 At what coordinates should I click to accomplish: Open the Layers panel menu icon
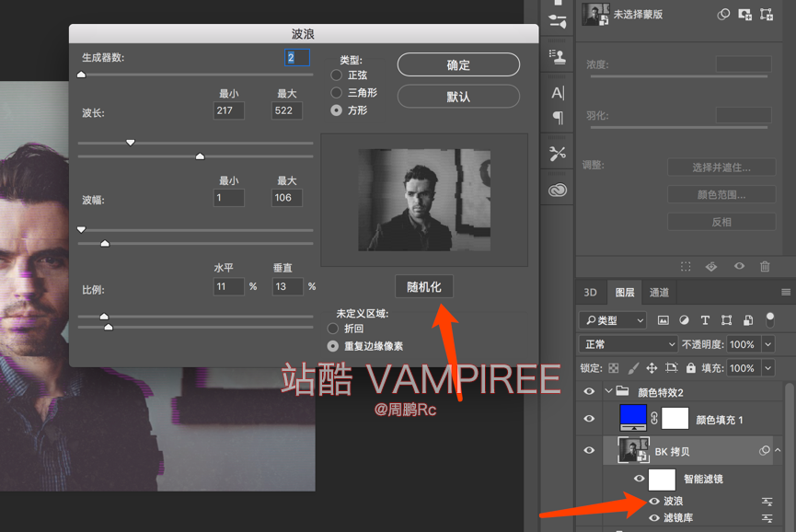coord(786,293)
